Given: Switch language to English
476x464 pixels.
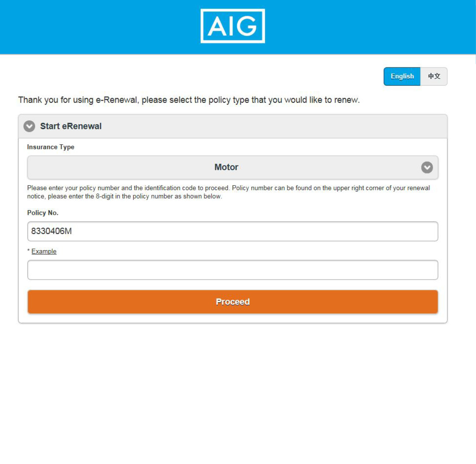Looking at the screenshot, I should point(402,76).
